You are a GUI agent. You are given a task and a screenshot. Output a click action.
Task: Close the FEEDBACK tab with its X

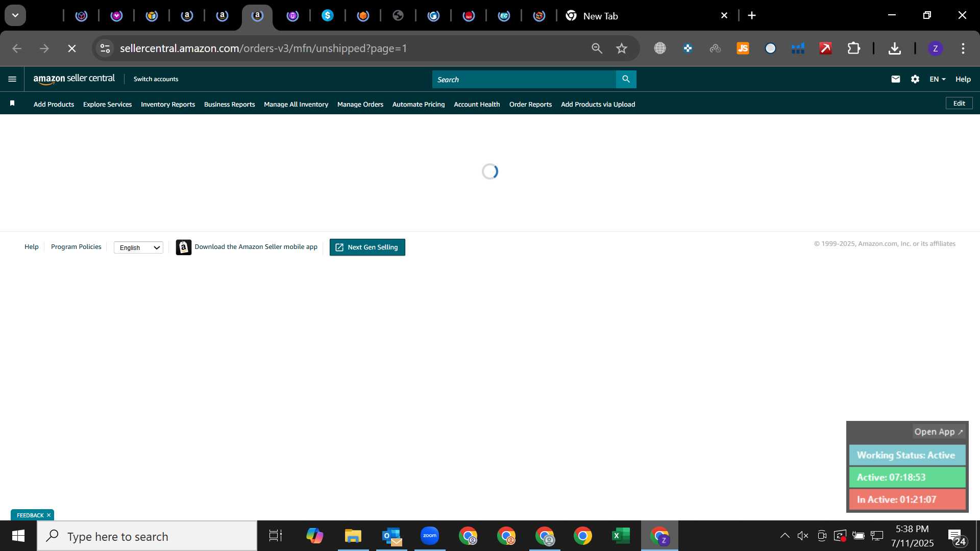(x=48, y=515)
